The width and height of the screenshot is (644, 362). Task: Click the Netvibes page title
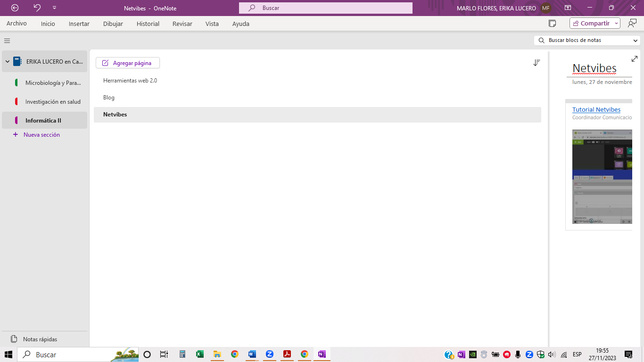[594, 68]
